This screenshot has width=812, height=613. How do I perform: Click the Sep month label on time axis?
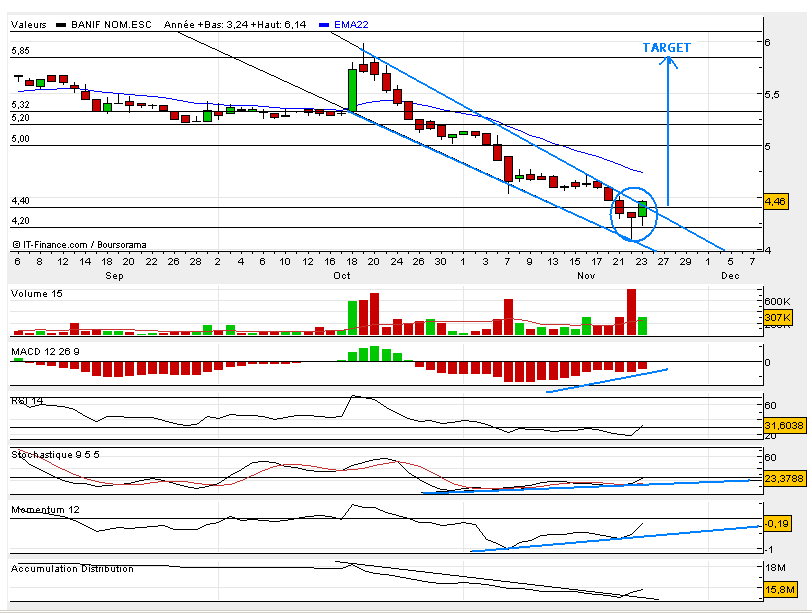pyautogui.click(x=114, y=275)
